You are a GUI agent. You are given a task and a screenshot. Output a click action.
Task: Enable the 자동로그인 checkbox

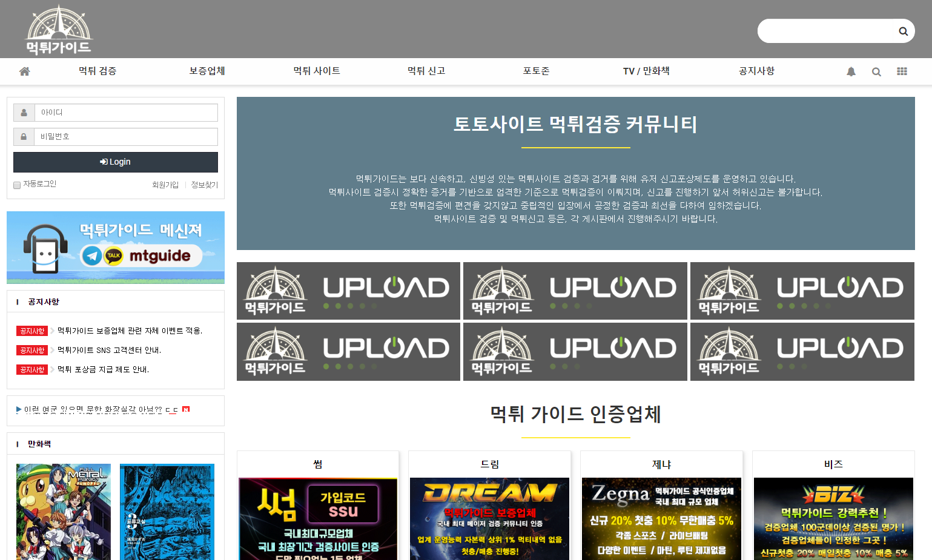click(x=17, y=185)
